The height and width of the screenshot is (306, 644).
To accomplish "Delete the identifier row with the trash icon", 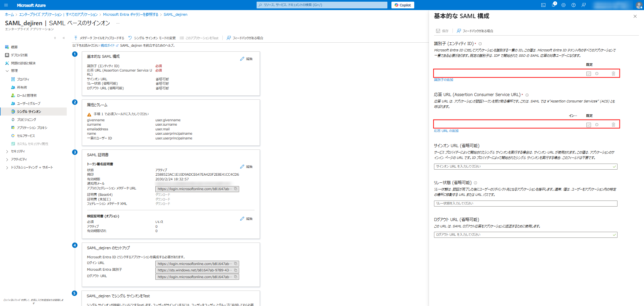I will [x=613, y=74].
